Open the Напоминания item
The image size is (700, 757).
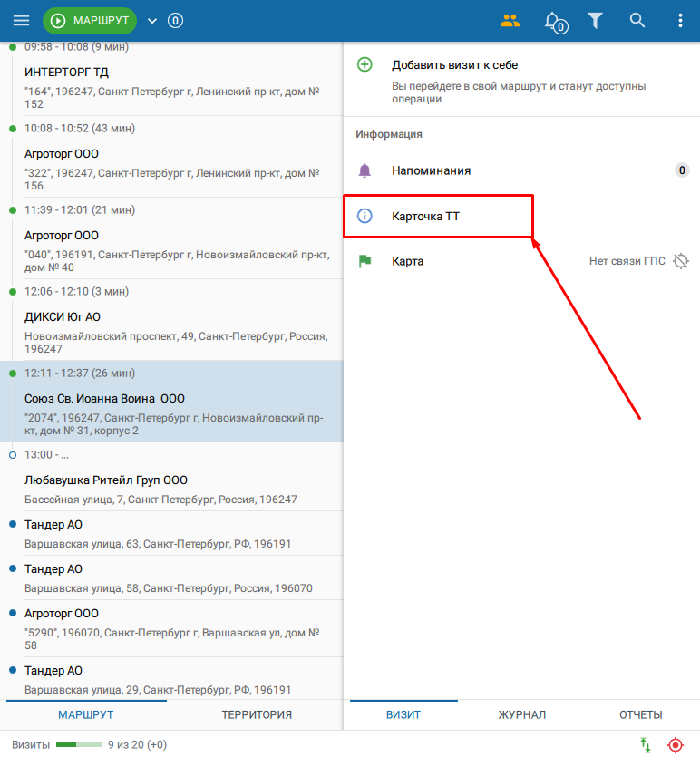[521, 170]
